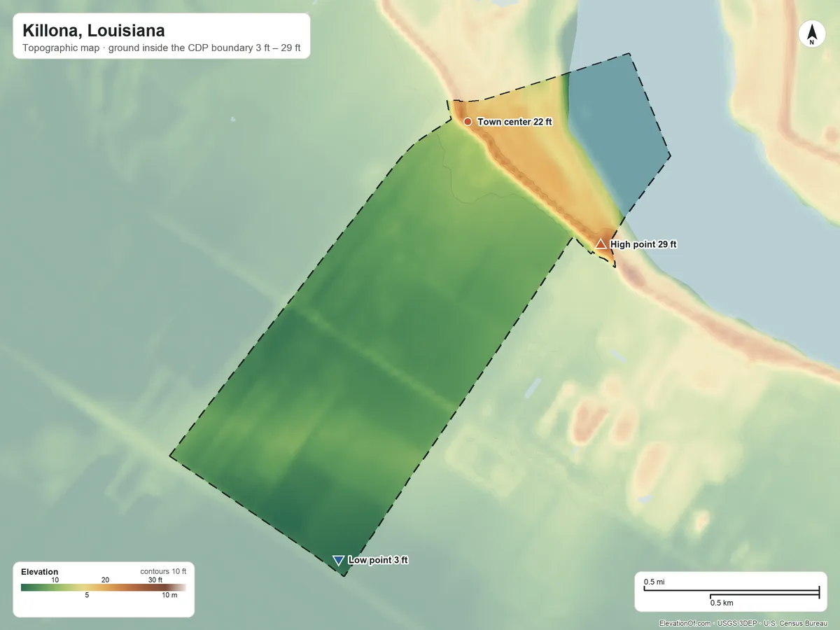
Task: Click the High point triangle marker
Action: click(x=601, y=244)
